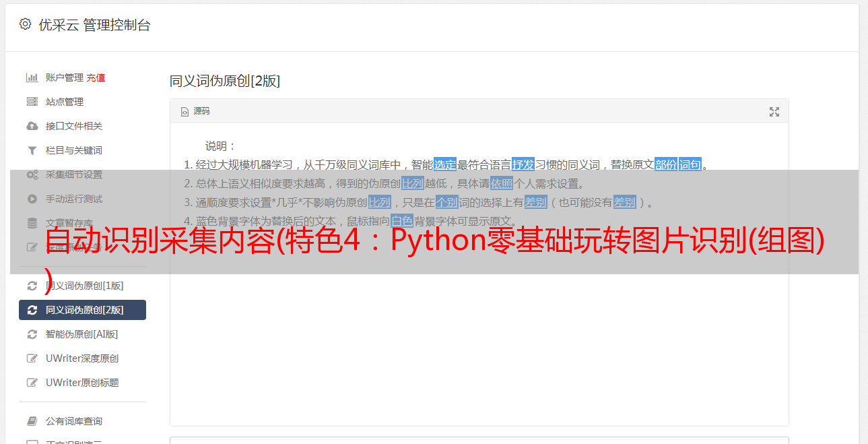Click the book icon for 公有词库查询
This screenshot has width=868, height=444.
coord(32,421)
